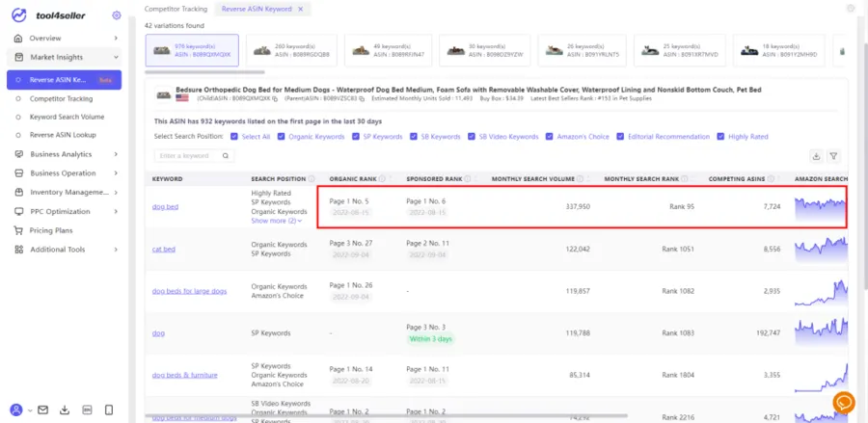Click the Search Position info icon
This screenshot has height=423, width=868.
[x=312, y=179]
